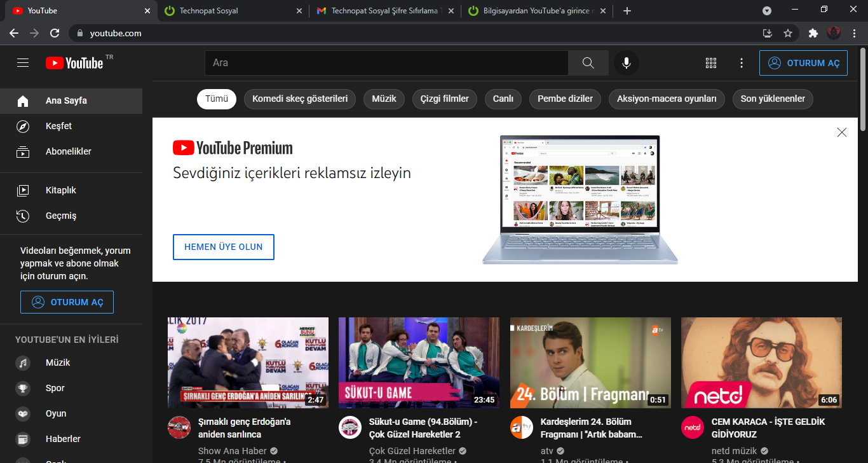Click the magnifier search button

[x=588, y=63]
